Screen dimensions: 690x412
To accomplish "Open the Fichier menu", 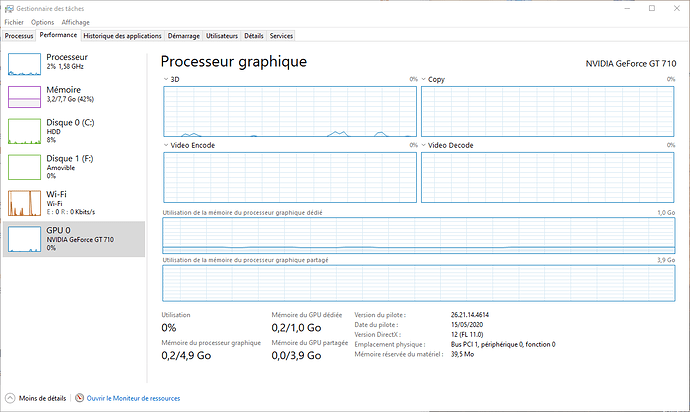I will point(14,21).
